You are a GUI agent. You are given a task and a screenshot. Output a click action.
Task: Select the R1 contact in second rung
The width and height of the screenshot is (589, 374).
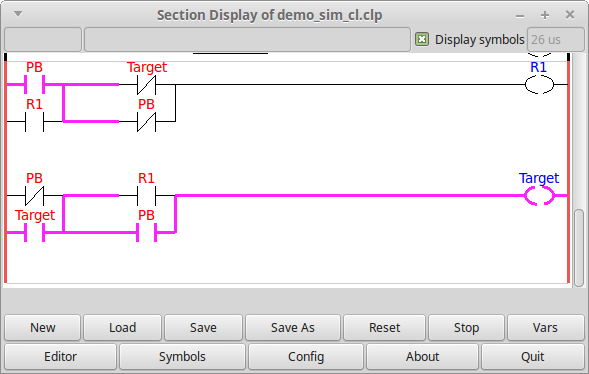pyautogui.click(x=146, y=196)
